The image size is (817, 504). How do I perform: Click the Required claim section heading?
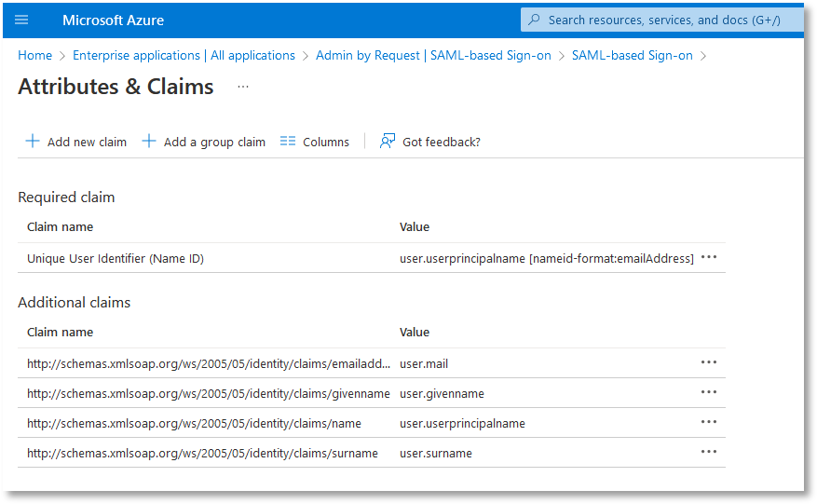tap(66, 197)
